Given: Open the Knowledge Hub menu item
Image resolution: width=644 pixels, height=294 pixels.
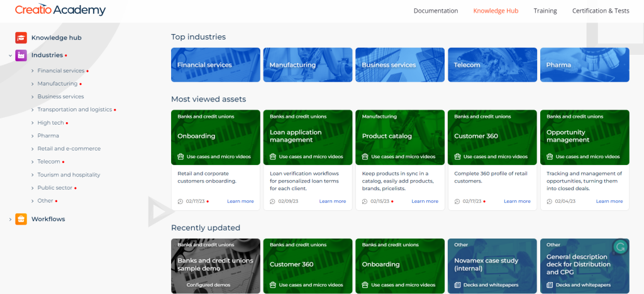Looking at the screenshot, I should (496, 11).
